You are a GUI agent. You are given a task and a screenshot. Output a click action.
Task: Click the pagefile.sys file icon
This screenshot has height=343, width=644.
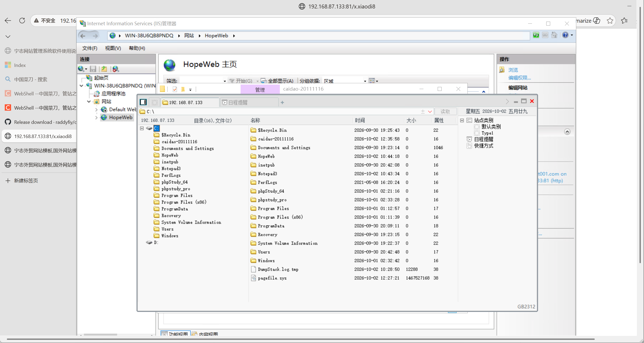click(253, 278)
